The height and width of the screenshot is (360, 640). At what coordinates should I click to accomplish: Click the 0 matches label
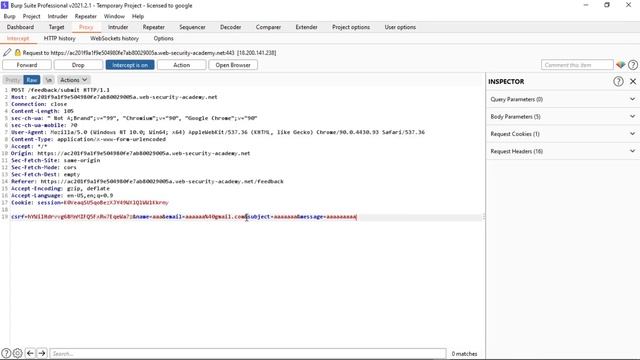point(464,353)
